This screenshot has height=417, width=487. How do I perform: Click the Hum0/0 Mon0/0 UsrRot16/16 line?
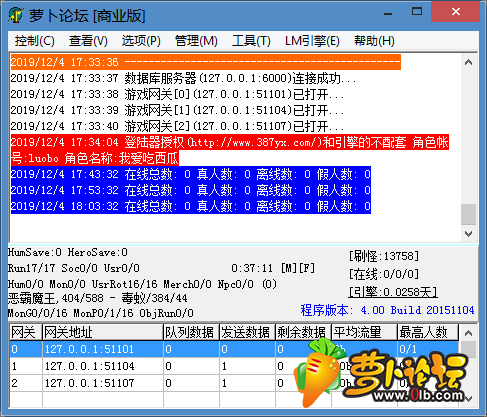(142, 284)
